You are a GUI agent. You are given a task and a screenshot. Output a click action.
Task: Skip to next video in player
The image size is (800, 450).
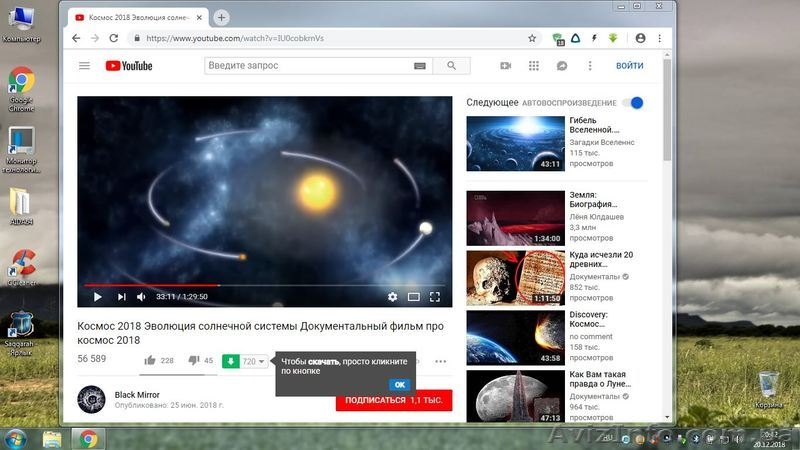[121, 297]
